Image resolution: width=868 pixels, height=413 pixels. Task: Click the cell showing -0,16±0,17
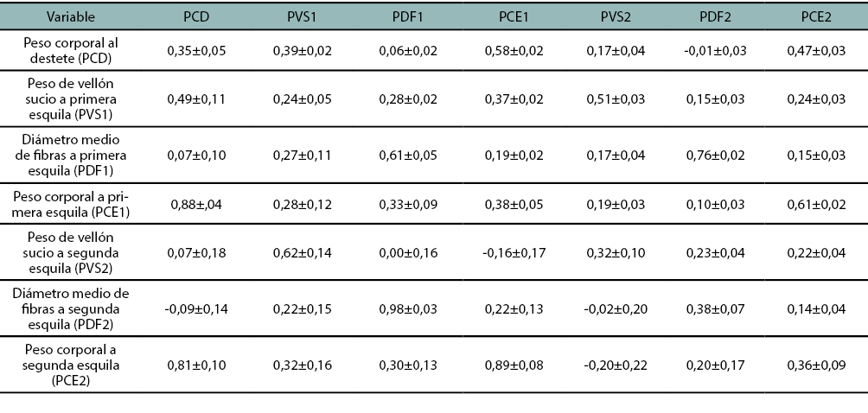coord(514,252)
